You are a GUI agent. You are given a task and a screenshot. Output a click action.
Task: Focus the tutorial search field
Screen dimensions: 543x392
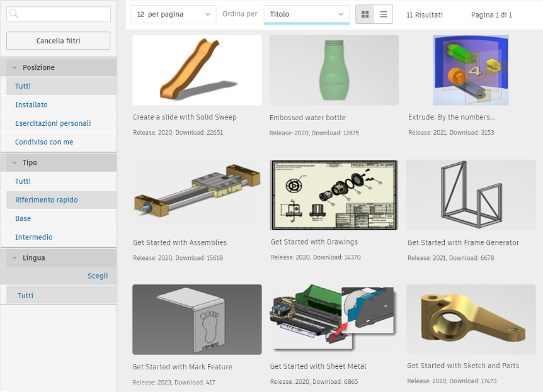click(59, 14)
